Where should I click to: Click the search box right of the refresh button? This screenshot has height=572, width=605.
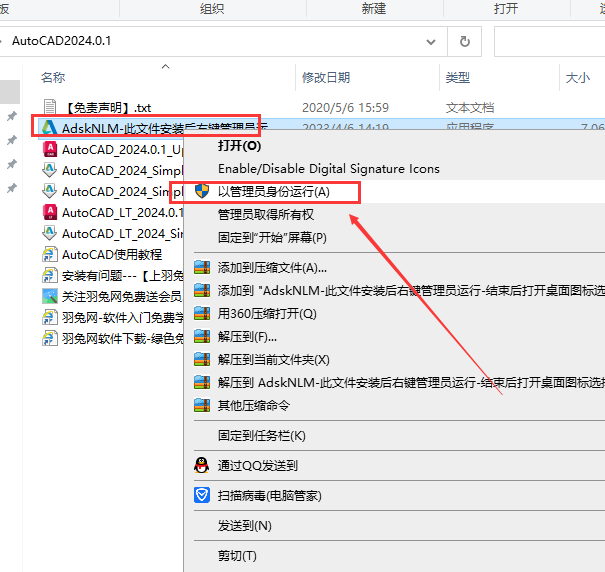(x=549, y=41)
